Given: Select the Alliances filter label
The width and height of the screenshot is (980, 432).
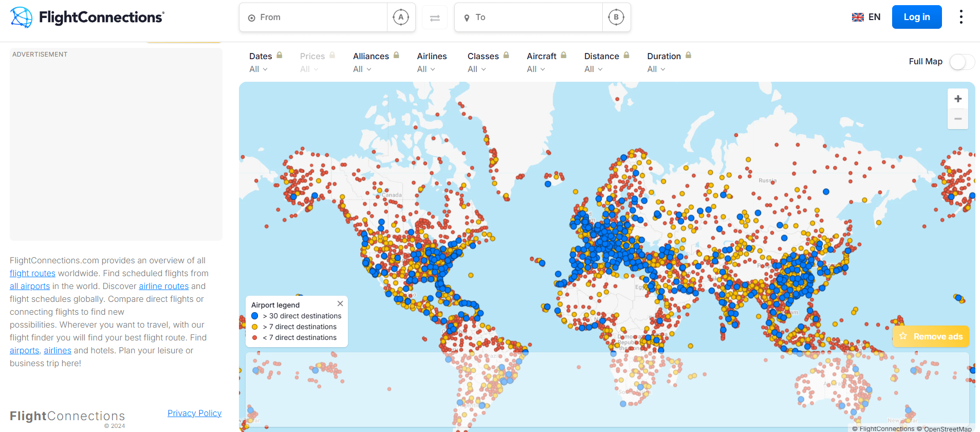Looking at the screenshot, I should click(371, 56).
